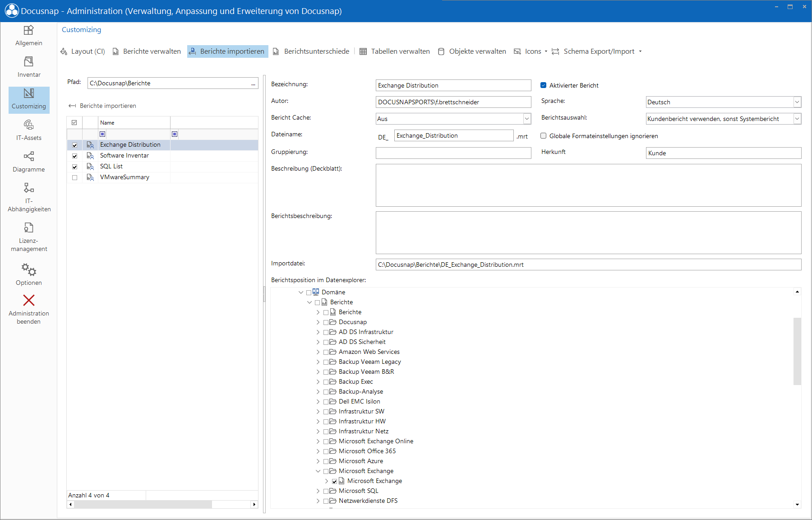Click the Name column header
This screenshot has width=812, height=520.
[x=134, y=123]
